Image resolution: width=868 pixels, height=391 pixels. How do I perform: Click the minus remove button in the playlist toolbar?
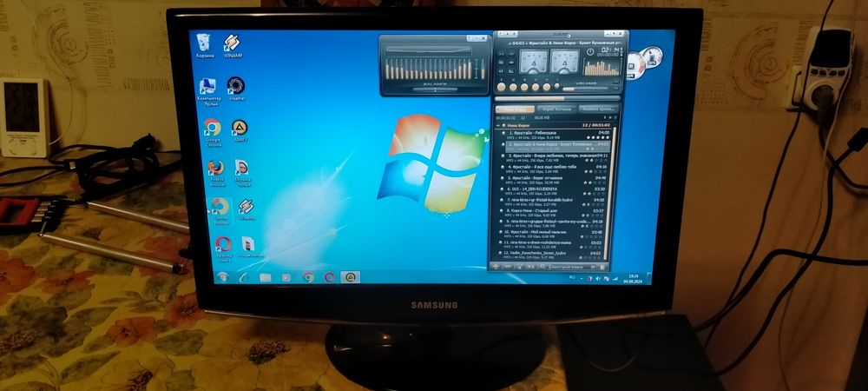[507, 267]
